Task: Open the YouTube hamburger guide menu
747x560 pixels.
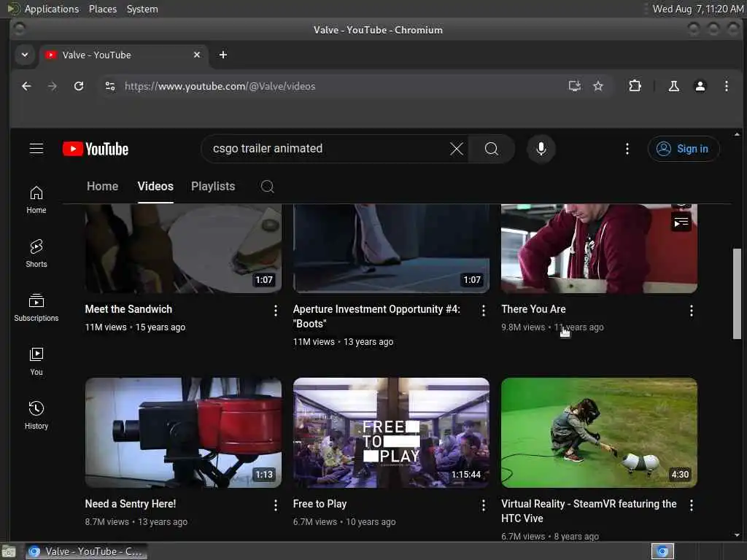Action: (36, 149)
